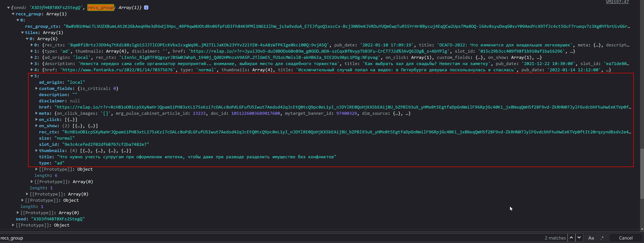The height and width of the screenshot is (243, 644).
Task: Expand row 0 with the ОСАГО-2022 title
Action: point(31,45)
